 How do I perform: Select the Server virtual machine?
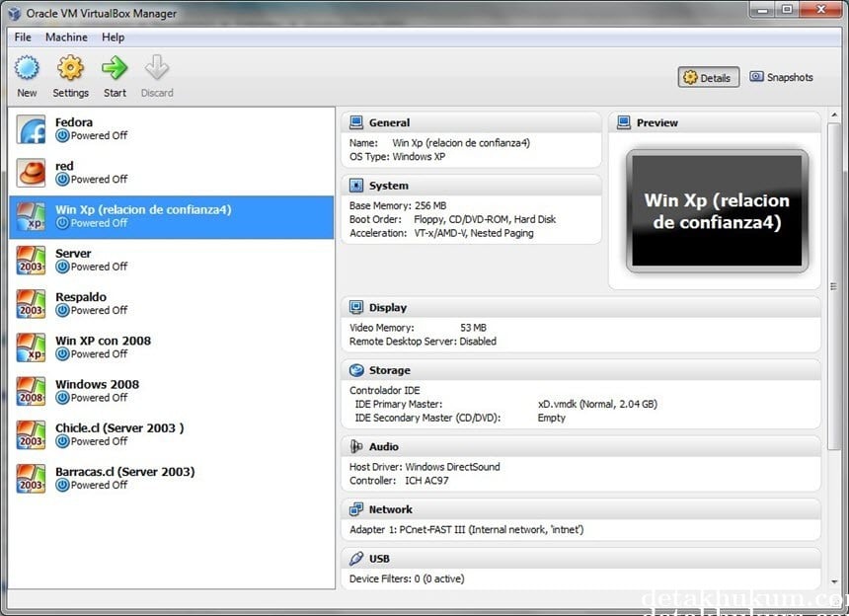coord(172,261)
